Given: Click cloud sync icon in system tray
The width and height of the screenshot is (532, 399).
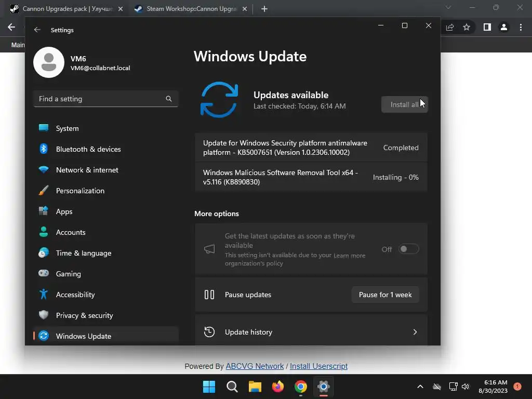Looking at the screenshot, I should pyautogui.click(x=437, y=387).
